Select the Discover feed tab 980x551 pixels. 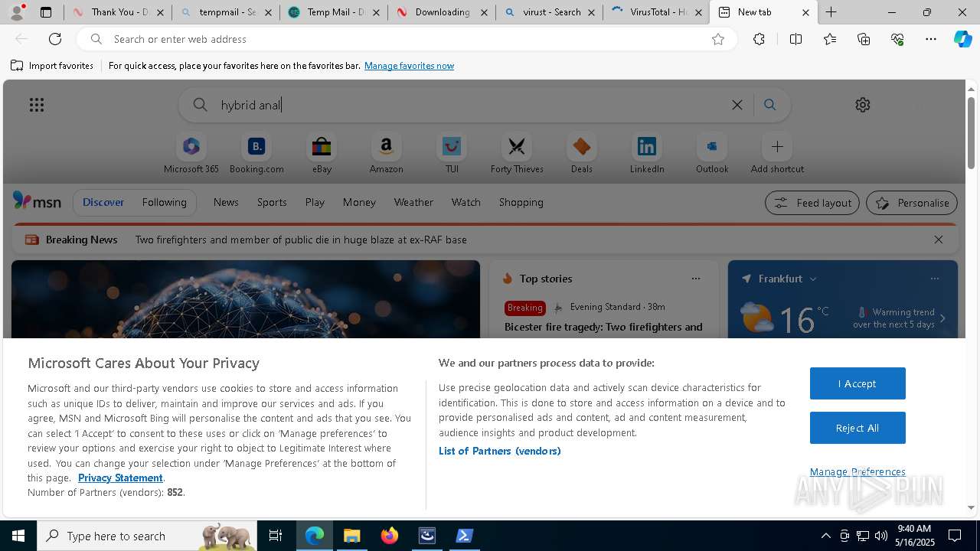click(x=103, y=203)
